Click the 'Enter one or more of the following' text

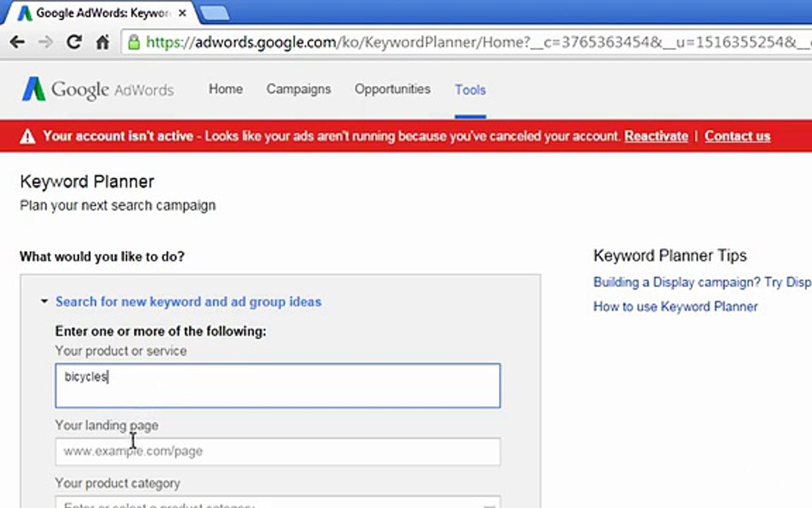coord(161,331)
